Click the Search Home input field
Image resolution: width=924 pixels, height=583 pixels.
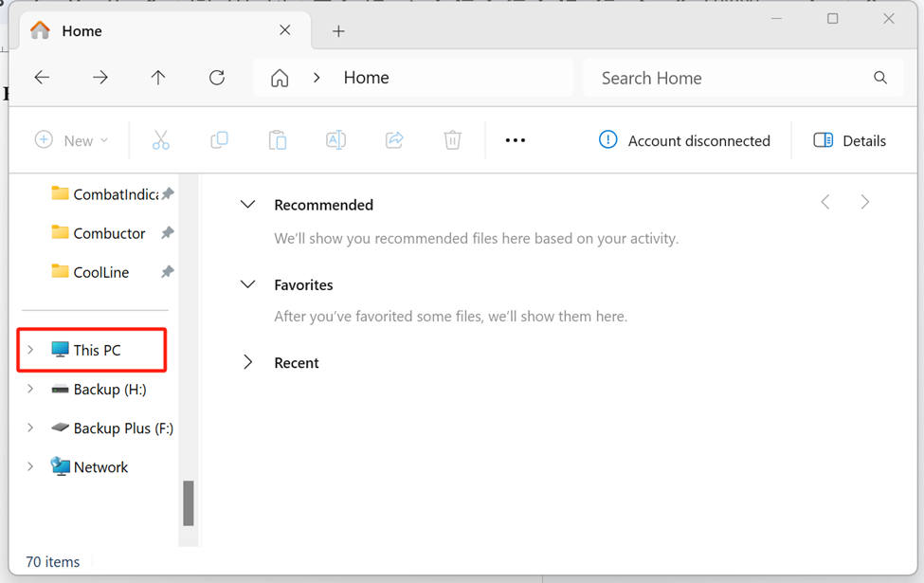[730, 78]
